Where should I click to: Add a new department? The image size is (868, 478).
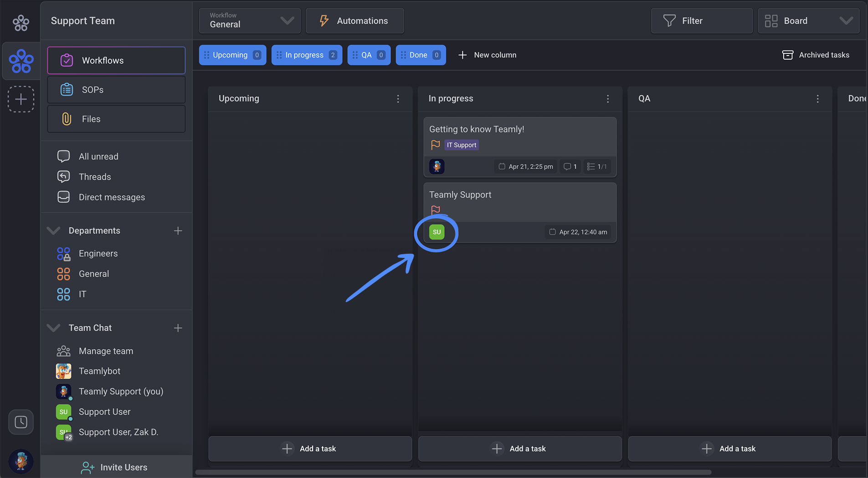coord(178,231)
